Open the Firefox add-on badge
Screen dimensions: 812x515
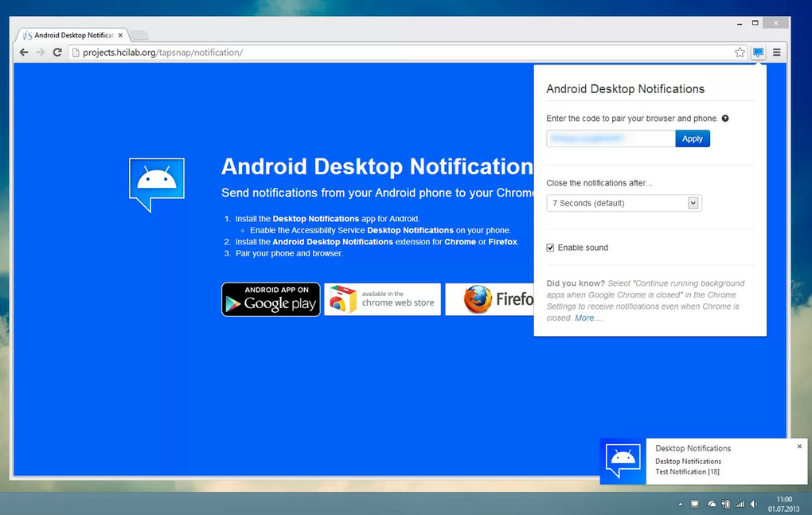coord(490,299)
